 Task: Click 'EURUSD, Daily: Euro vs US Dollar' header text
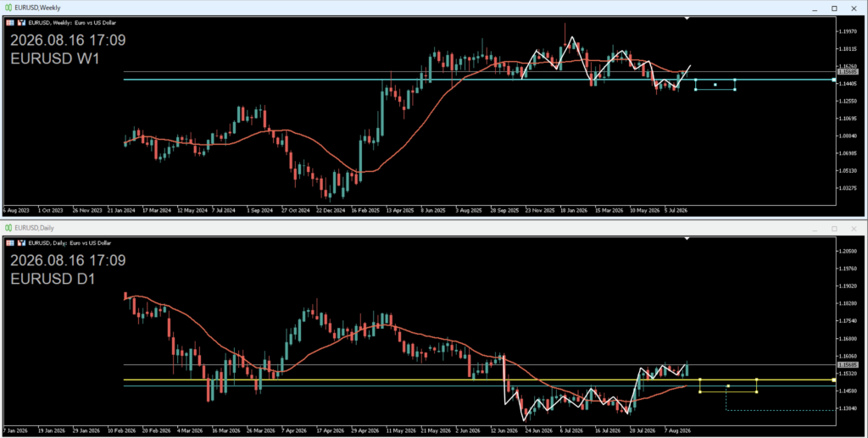[70, 243]
